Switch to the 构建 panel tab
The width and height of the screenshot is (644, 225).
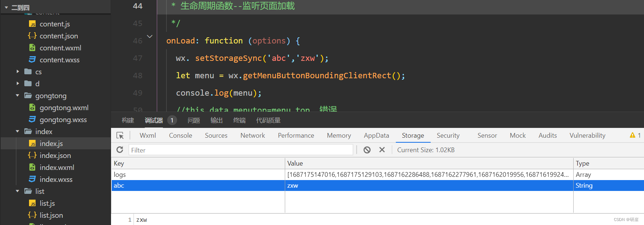coord(128,120)
